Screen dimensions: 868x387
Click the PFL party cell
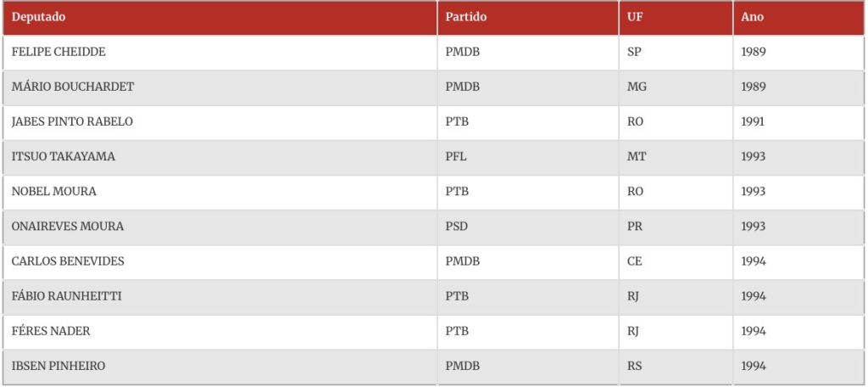tap(456, 156)
